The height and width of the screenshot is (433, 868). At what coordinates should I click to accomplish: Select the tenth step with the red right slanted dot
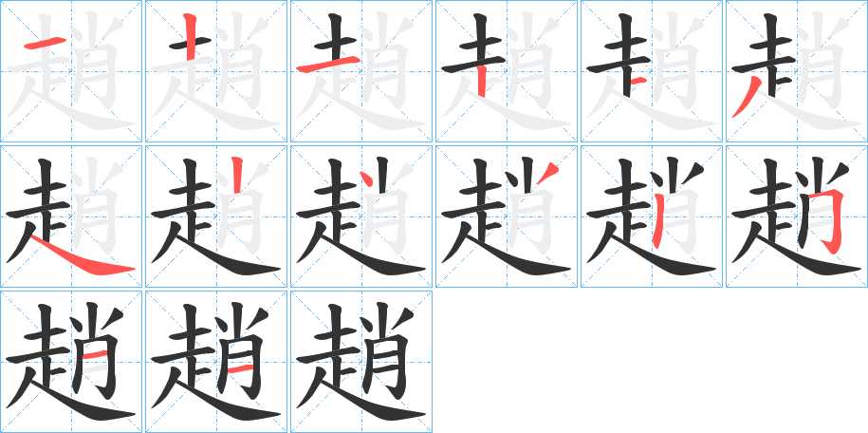click(x=506, y=216)
